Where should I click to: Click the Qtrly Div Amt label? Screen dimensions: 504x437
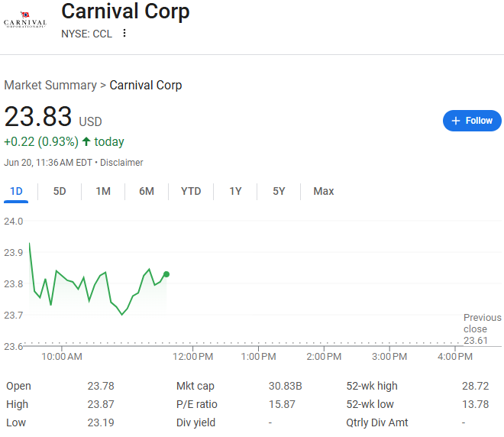pyautogui.click(x=377, y=422)
